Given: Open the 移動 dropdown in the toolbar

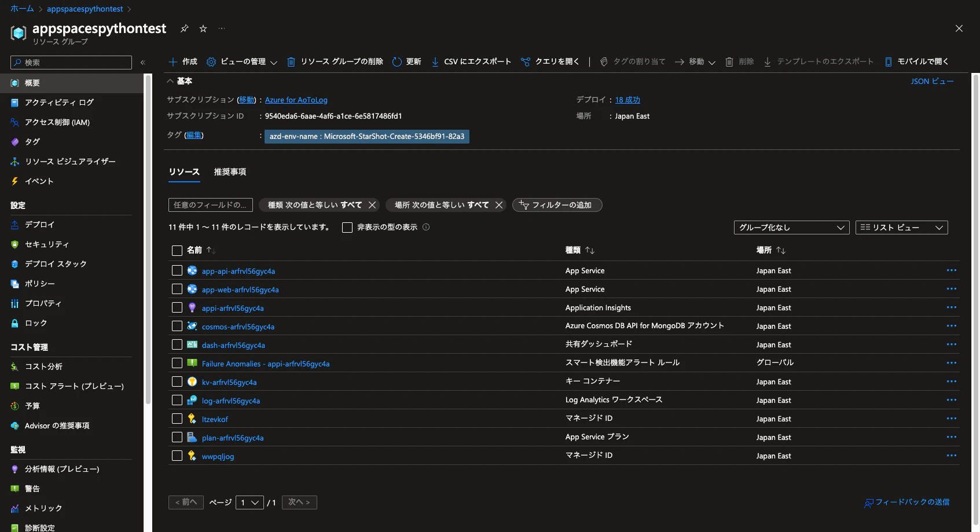Looking at the screenshot, I should (x=695, y=62).
